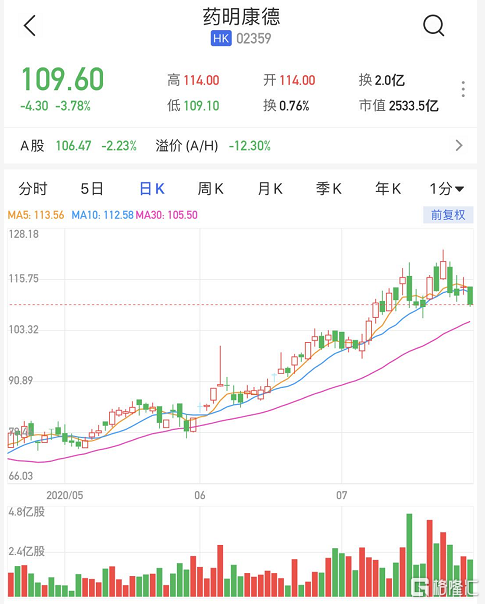Screen dimensions: 485x604
Task: Tap the tallest green volume bar
Action: pyautogui.click(x=409, y=555)
